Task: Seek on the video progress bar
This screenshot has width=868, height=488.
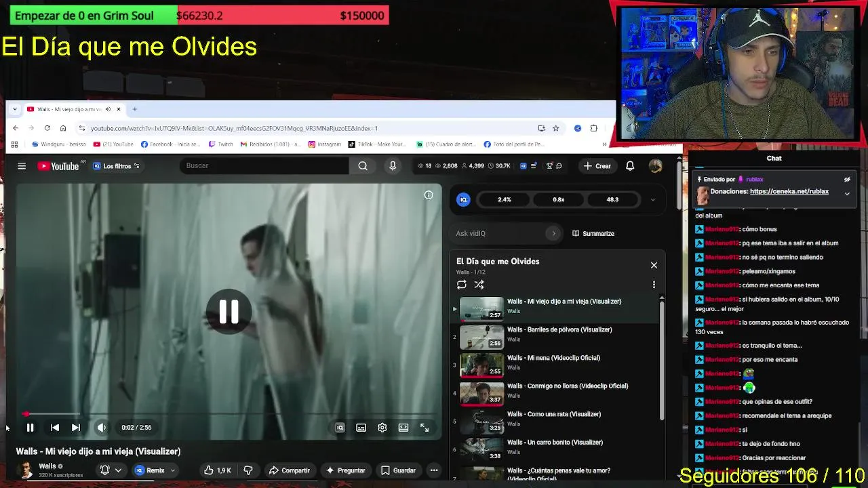Action: click(x=229, y=413)
